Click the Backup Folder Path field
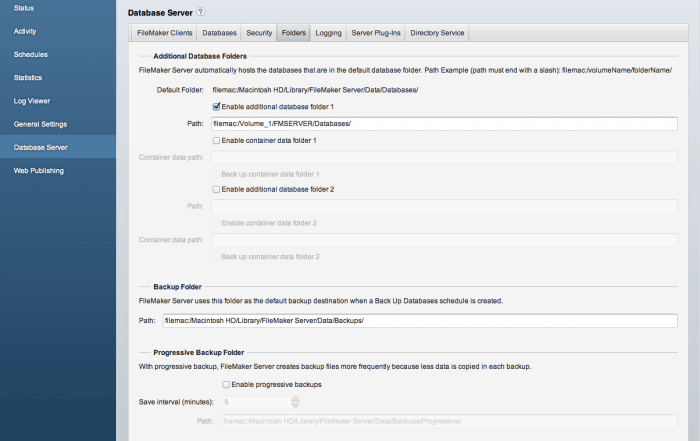700x441 pixels. click(420, 320)
